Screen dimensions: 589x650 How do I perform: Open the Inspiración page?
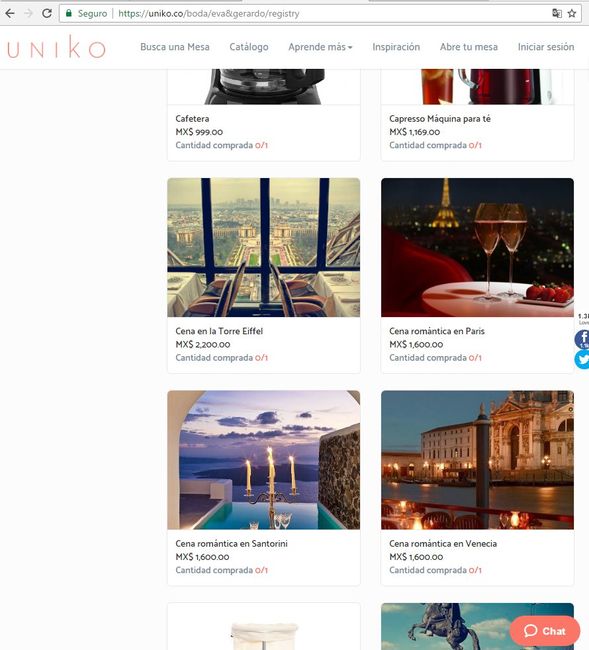click(x=396, y=47)
